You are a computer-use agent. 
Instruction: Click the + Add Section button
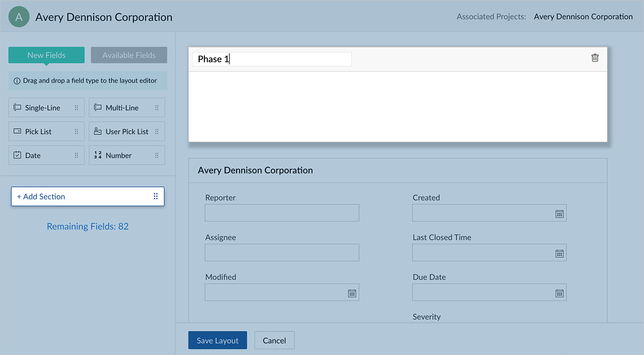click(x=88, y=196)
